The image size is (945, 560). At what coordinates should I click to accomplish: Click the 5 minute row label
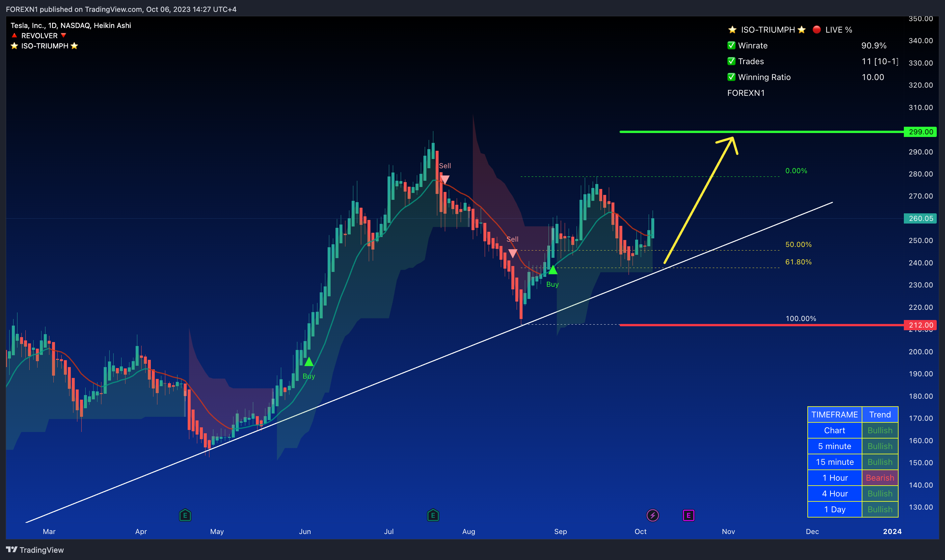(x=834, y=446)
